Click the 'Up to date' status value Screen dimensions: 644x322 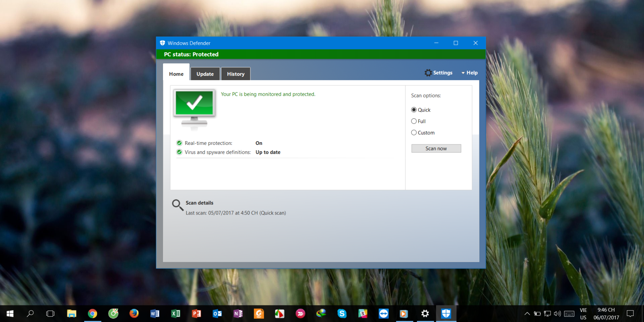pos(268,152)
